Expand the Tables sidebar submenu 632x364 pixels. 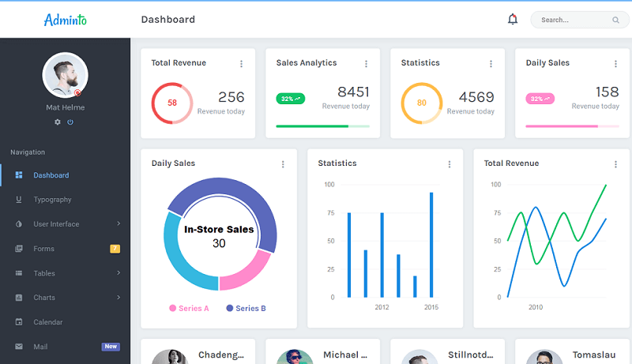[66, 273]
